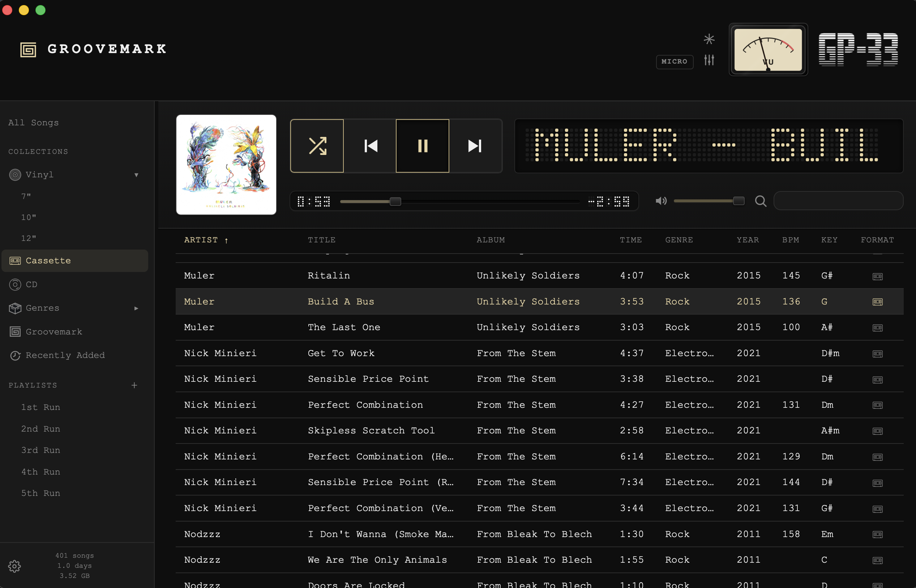
Task: Select We Are The Only Animals
Action: pyautogui.click(x=539, y=560)
